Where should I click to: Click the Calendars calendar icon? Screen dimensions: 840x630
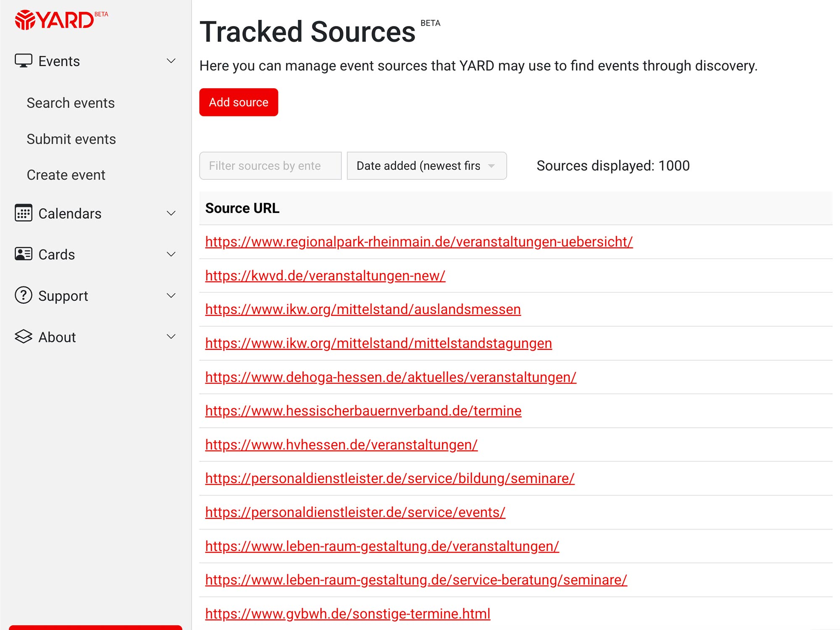click(24, 213)
